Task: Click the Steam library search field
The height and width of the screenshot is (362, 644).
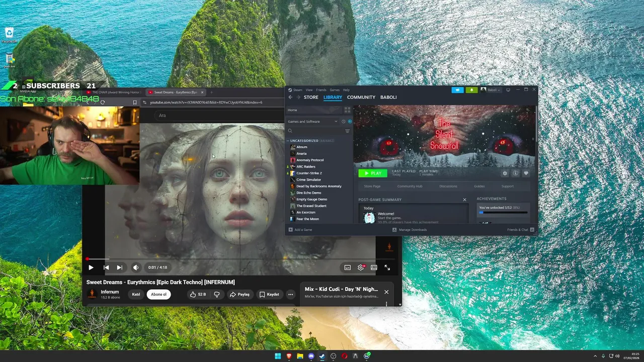Action: (314, 131)
